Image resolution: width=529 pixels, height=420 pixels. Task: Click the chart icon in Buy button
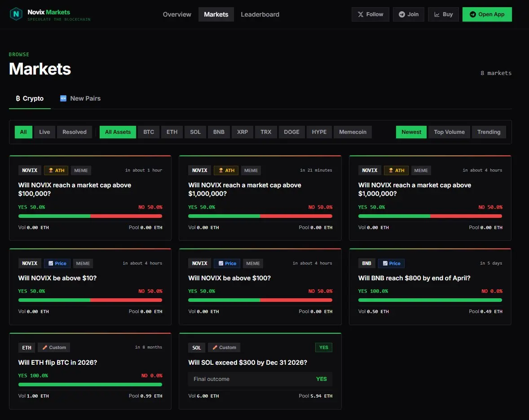pyautogui.click(x=437, y=14)
